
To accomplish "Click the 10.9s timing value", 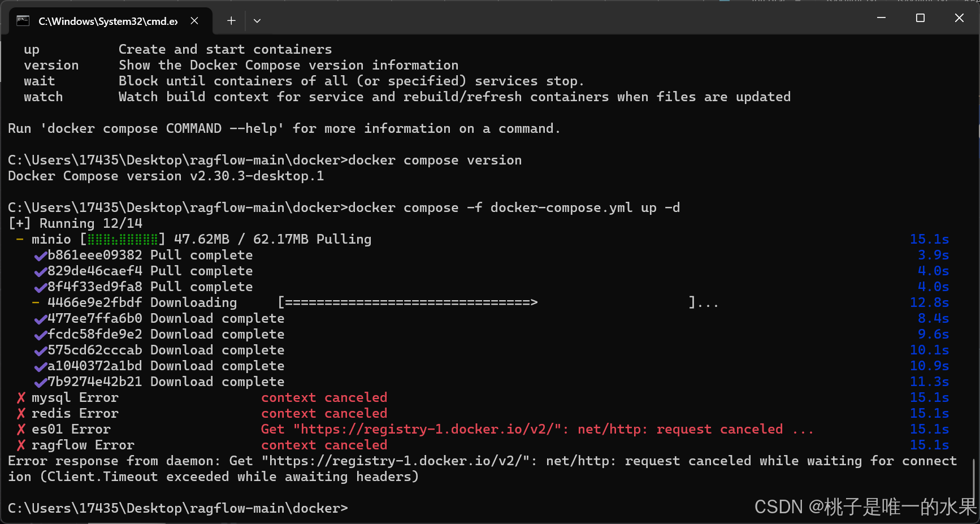I will click(x=929, y=366).
